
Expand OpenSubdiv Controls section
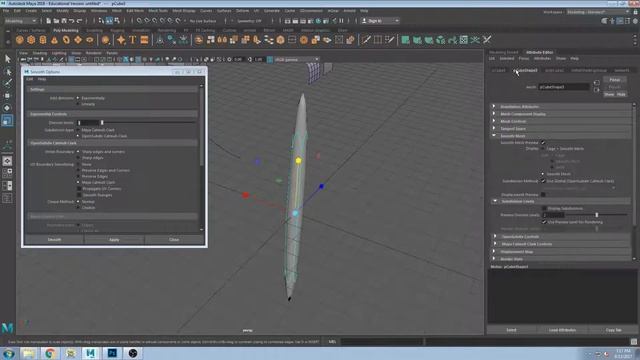(562, 237)
